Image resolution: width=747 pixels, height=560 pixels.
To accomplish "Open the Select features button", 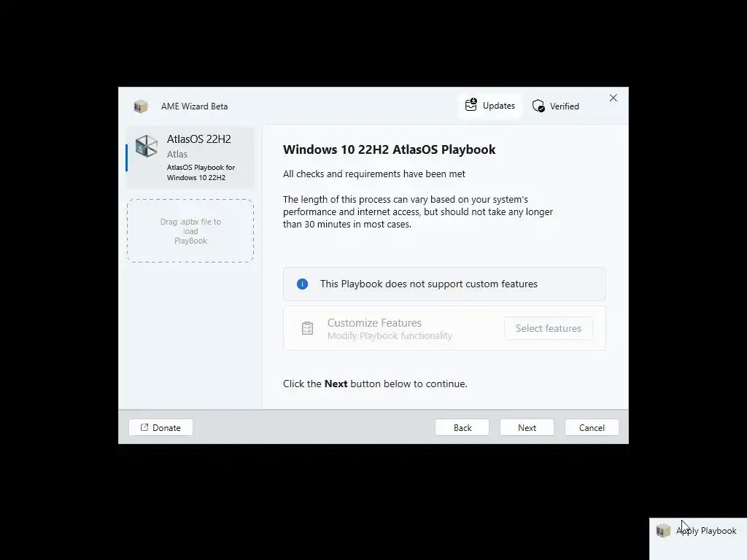I will [x=549, y=329].
